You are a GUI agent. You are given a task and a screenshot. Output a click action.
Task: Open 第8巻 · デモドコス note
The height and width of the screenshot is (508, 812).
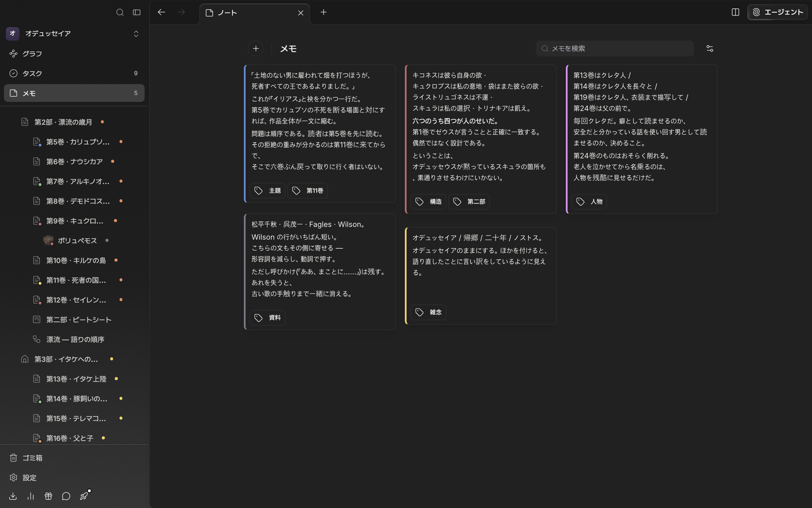pos(78,201)
